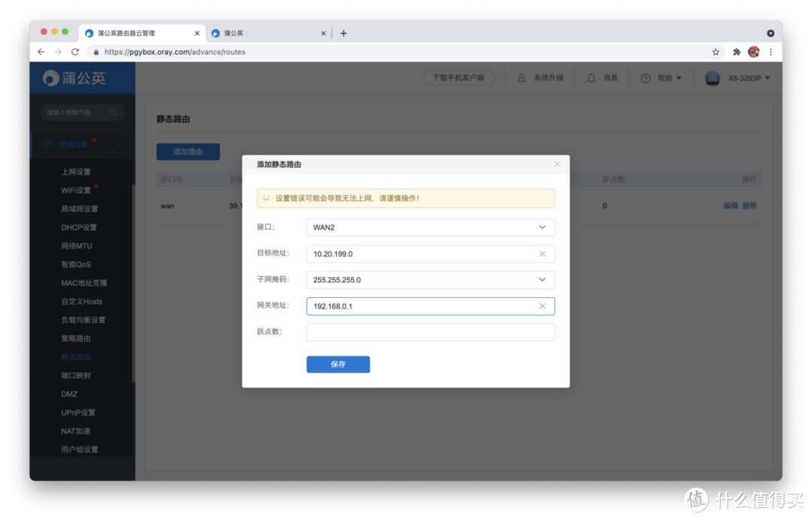The width and height of the screenshot is (812, 520).
Task: Save the route with the 保存 button
Action: [338, 364]
